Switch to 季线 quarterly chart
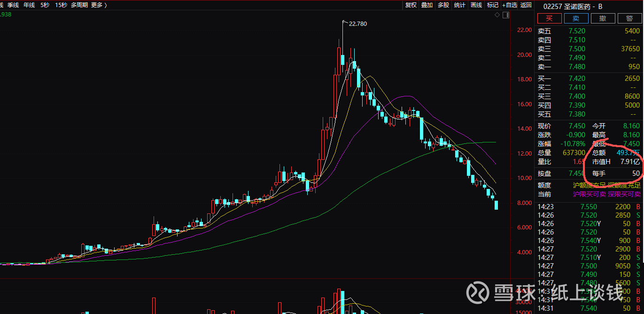 click(x=13, y=5)
